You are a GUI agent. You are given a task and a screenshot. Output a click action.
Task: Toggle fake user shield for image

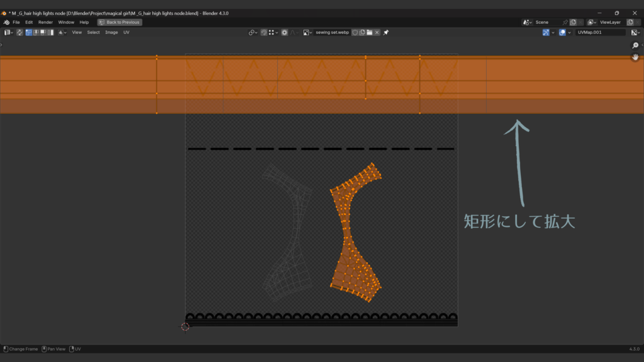[x=355, y=32]
